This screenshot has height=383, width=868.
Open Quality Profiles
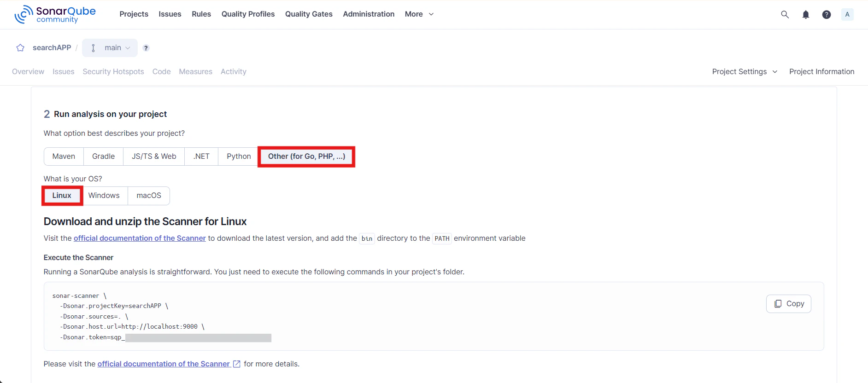248,14
